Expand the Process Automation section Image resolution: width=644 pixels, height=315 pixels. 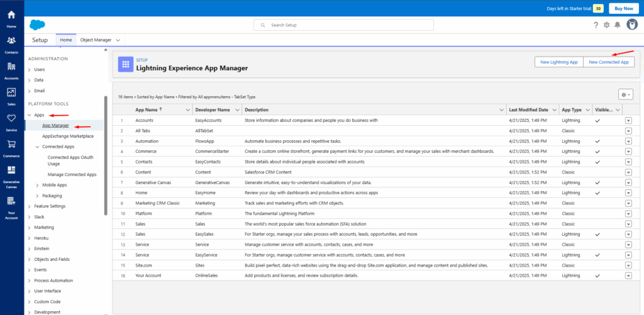point(29,280)
